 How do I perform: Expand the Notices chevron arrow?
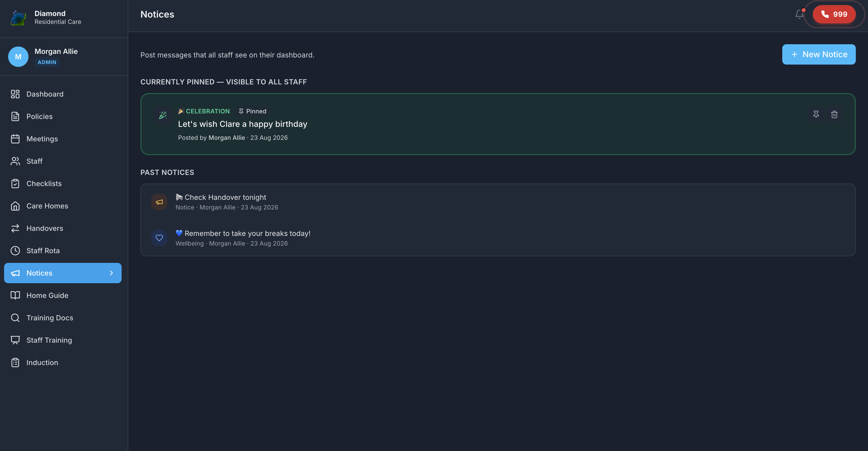pyautogui.click(x=111, y=273)
